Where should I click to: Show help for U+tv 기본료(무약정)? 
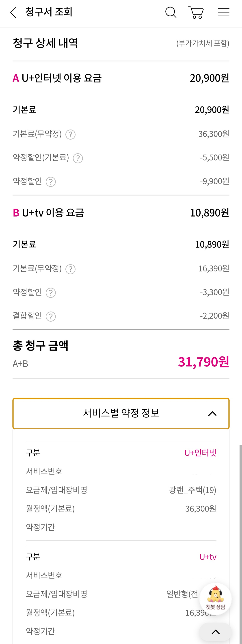(x=71, y=269)
